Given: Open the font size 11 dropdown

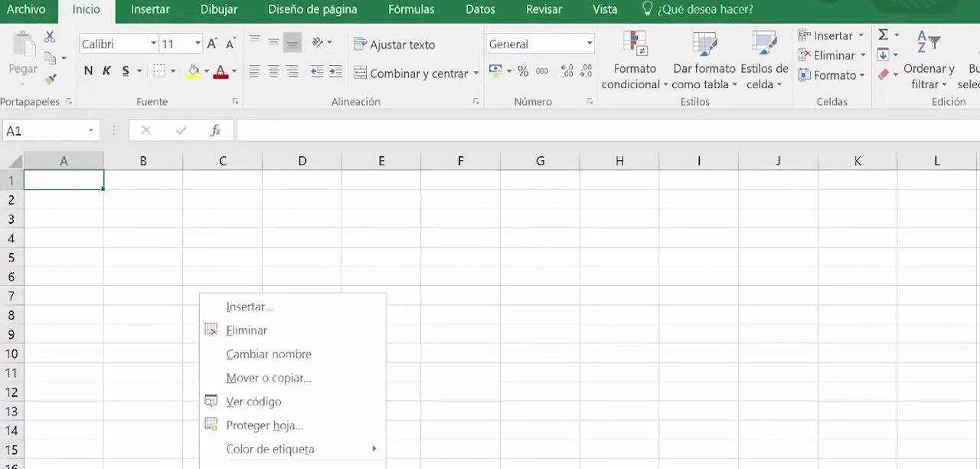Looking at the screenshot, I should 198,44.
